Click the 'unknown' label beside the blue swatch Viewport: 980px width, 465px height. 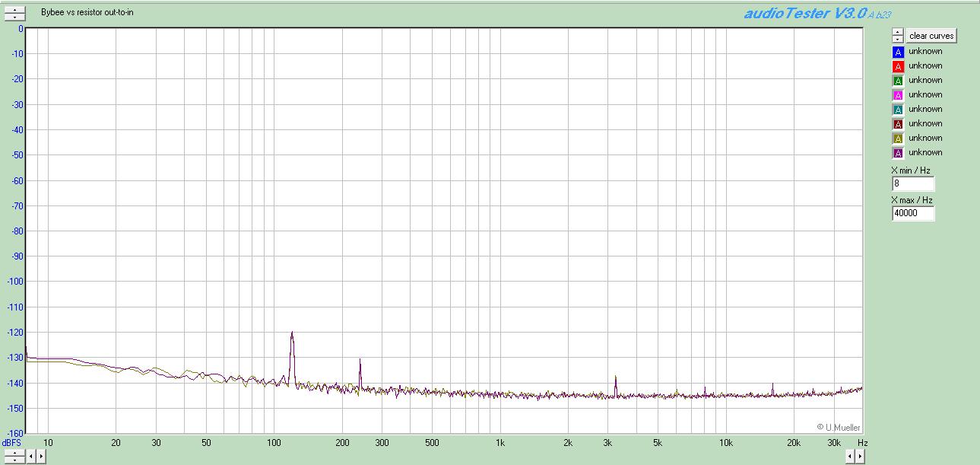[x=925, y=52]
